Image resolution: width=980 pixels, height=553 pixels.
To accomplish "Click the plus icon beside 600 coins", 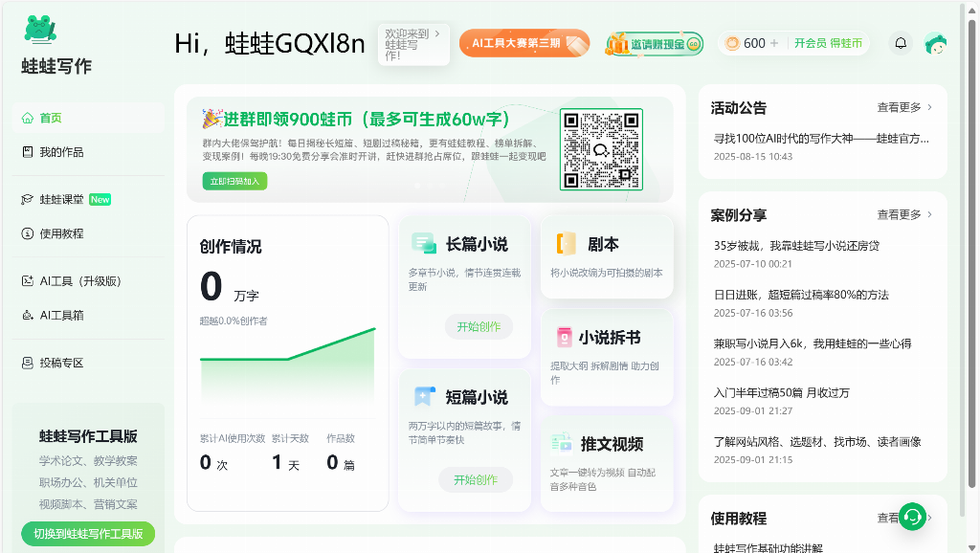I will [774, 43].
